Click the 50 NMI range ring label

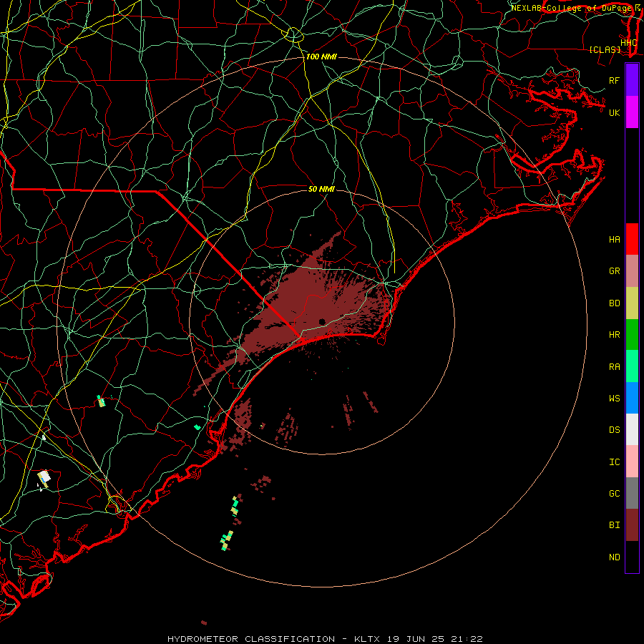coord(321,189)
